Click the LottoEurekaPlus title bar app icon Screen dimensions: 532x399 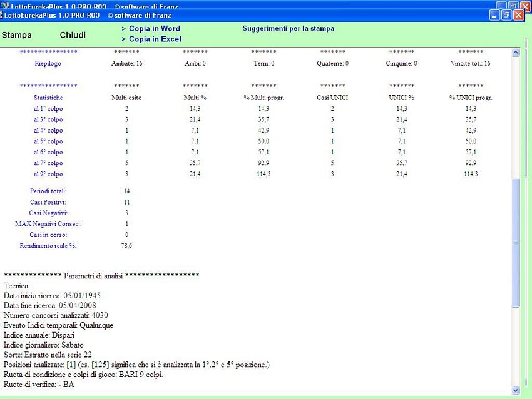[x=1, y=15]
